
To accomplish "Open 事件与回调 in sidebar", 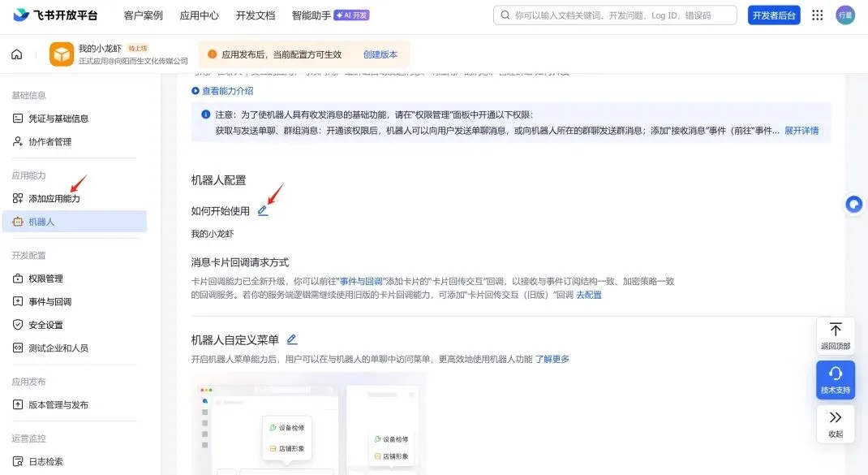I will [x=74, y=301].
